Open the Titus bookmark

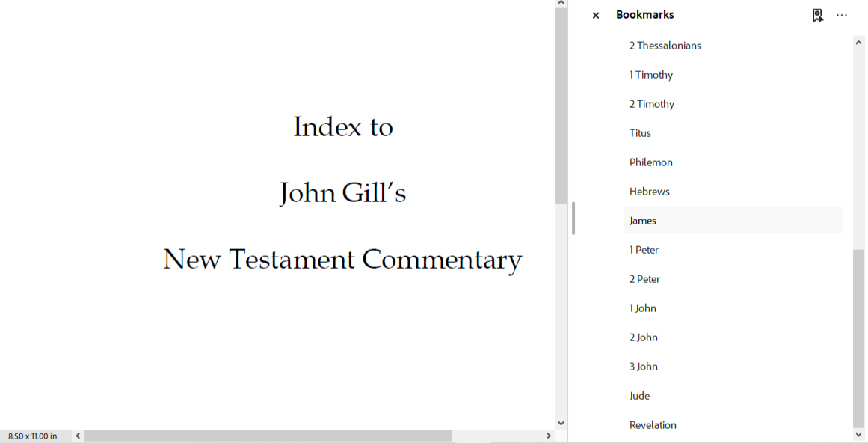point(640,133)
